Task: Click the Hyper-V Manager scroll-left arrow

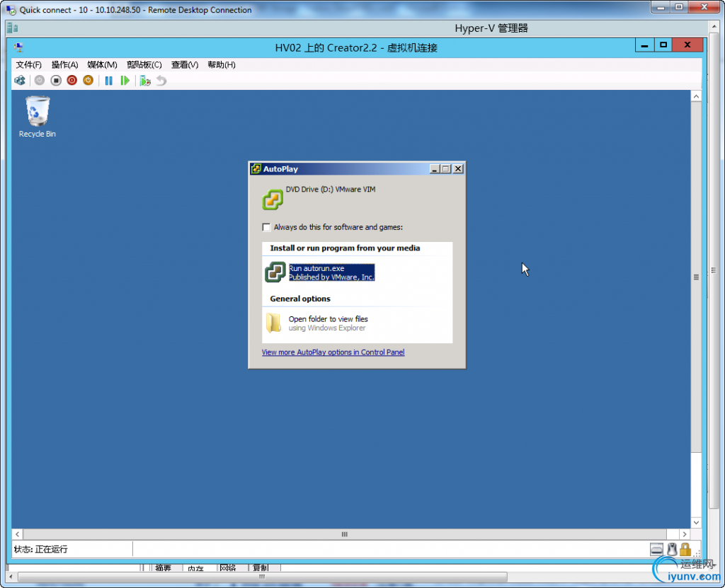Action: click(11, 577)
